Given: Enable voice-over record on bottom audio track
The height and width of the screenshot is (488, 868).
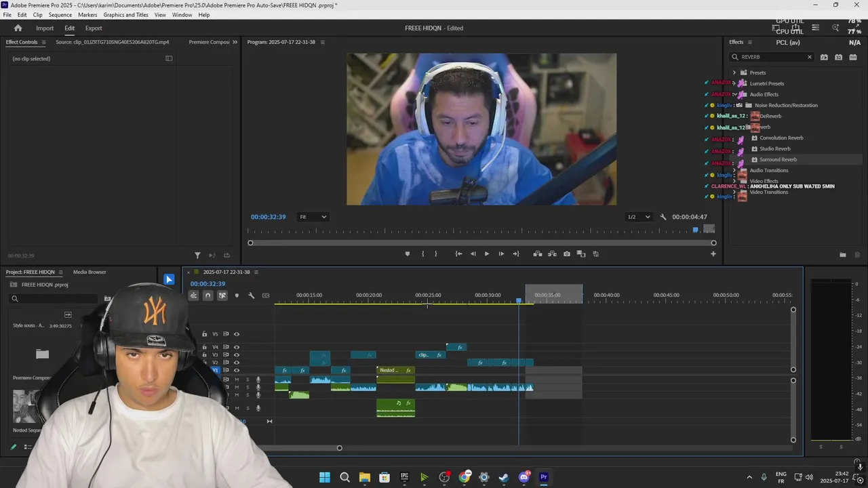Looking at the screenshot, I should pos(258,408).
